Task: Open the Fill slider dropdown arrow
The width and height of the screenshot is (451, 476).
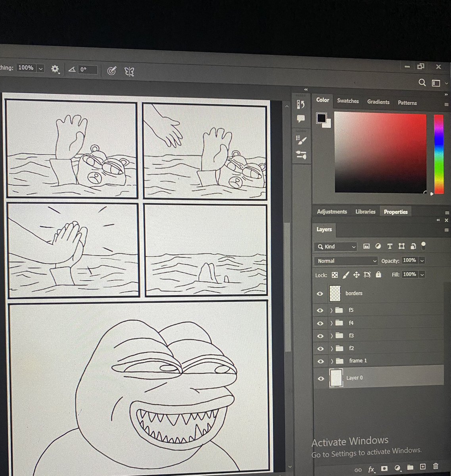Action: (422, 274)
